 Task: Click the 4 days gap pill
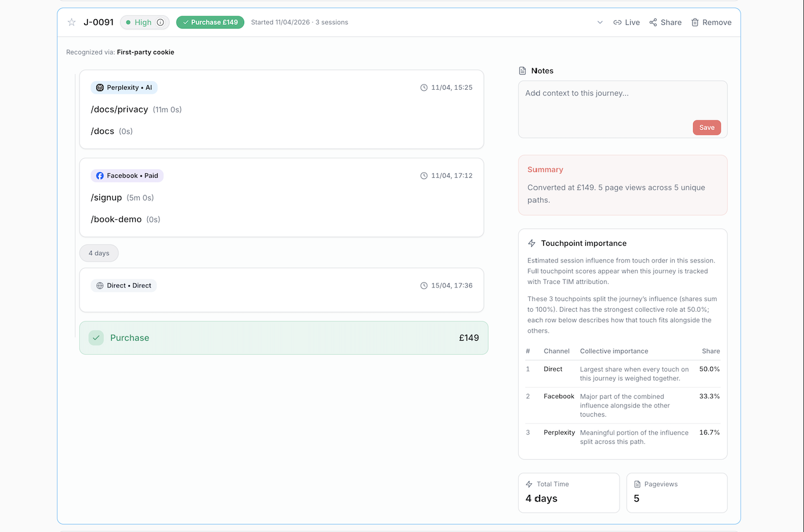coord(99,253)
